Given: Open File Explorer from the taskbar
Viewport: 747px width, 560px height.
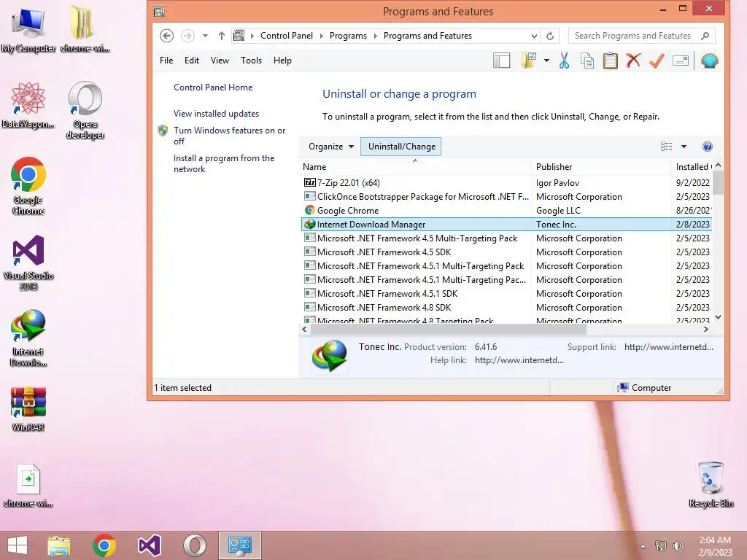Looking at the screenshot, I should pos(59,545).
